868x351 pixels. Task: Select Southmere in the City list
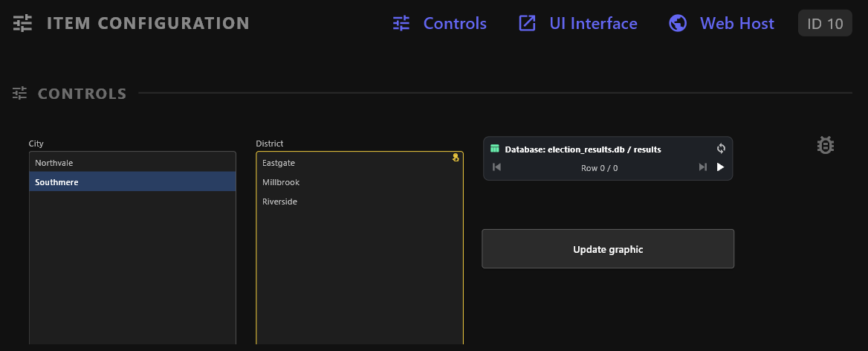click(133, 182)
